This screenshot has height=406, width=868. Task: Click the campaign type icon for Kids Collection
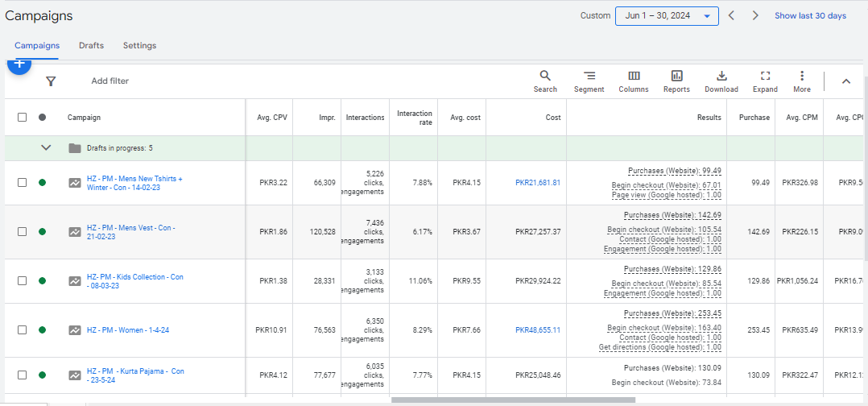[x=75, y=281]
